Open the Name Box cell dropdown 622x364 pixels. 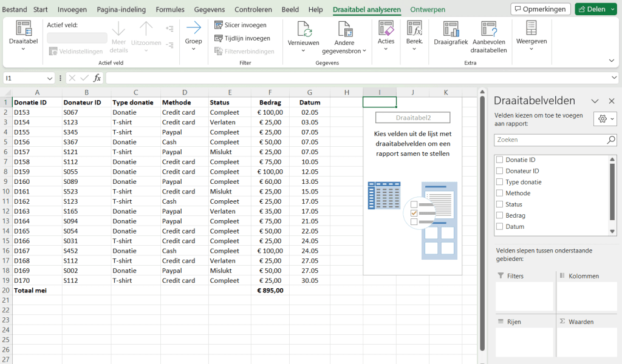tap(50, 78)
